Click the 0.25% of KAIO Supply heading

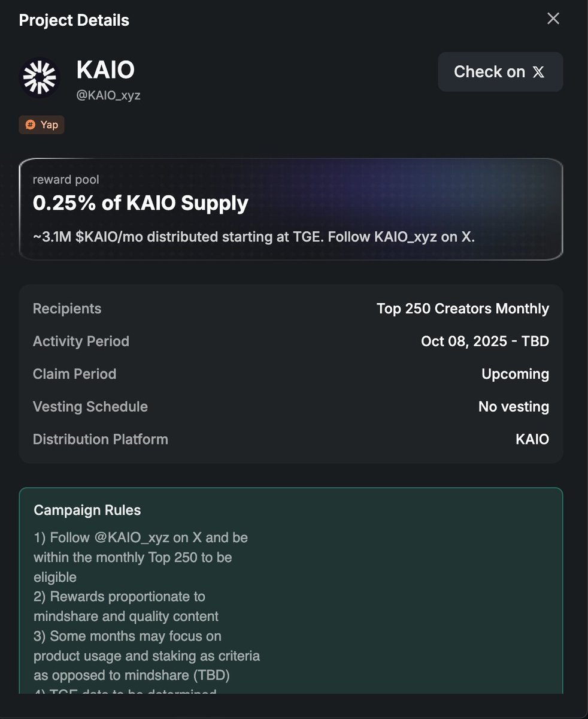[x=140, y=203]
